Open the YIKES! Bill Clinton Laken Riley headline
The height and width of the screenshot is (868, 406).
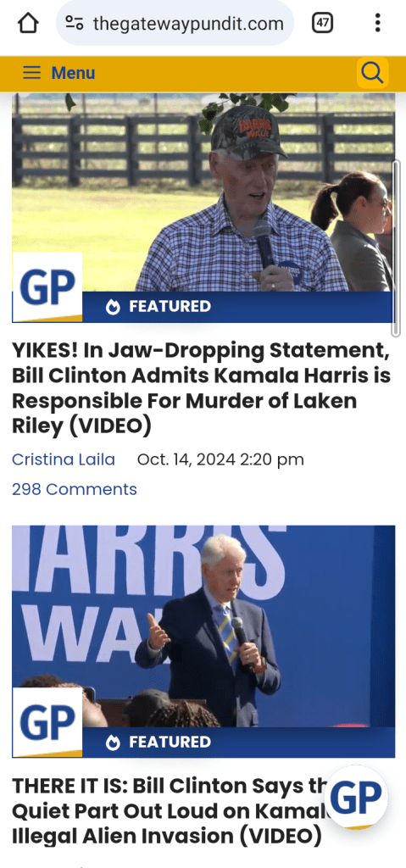tap(202, 388)
